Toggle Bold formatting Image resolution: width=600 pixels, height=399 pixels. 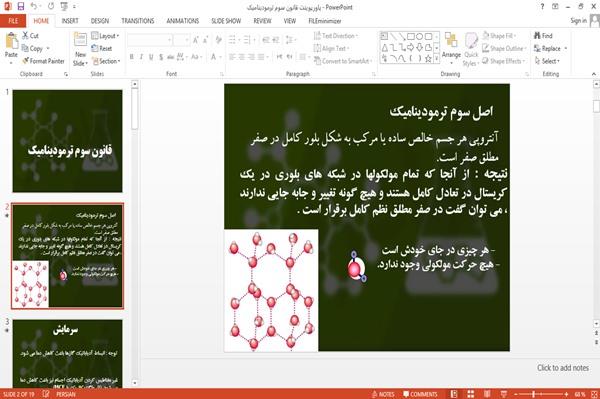[132, 57]
